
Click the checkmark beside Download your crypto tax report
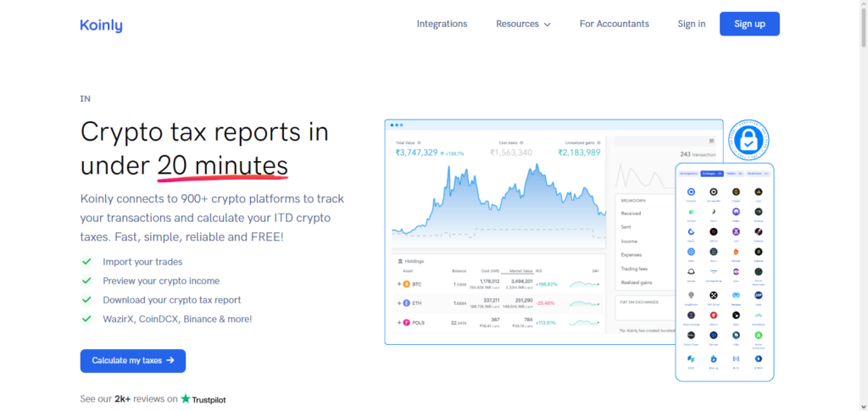click(x=86, y=300)
